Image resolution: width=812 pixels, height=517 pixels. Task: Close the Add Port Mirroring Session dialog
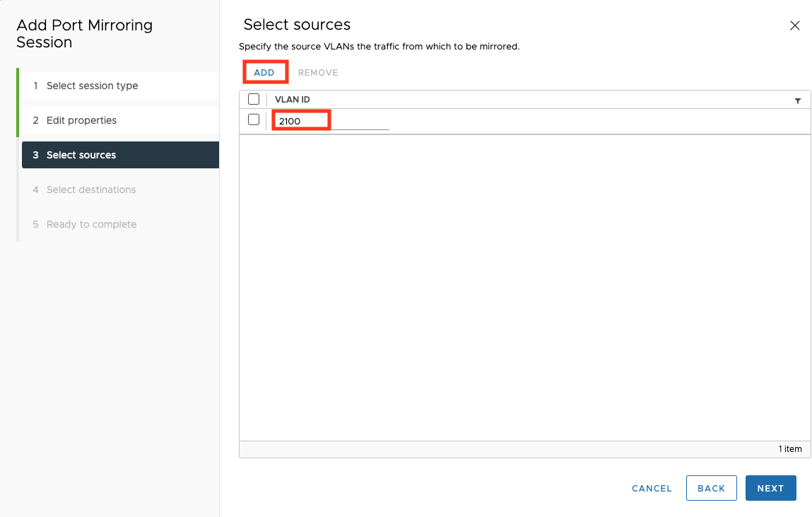794,25
